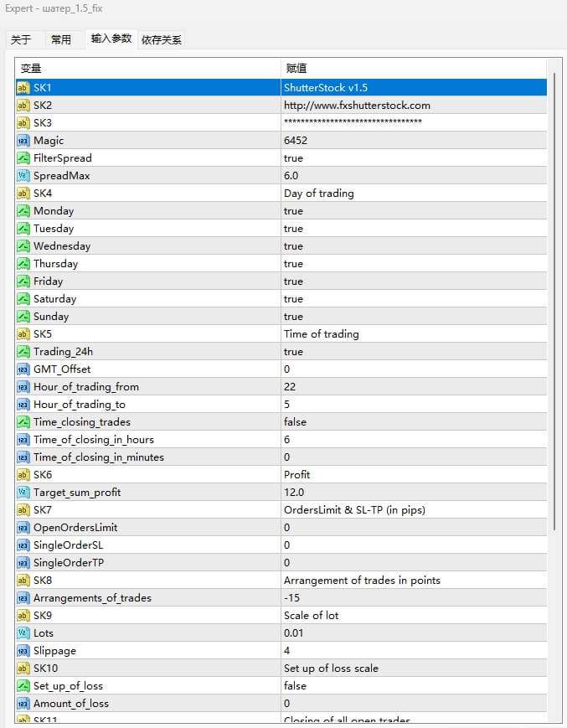Select the Lots value 0.01
This screenshot has width=567, height=728.
point(293,633)
